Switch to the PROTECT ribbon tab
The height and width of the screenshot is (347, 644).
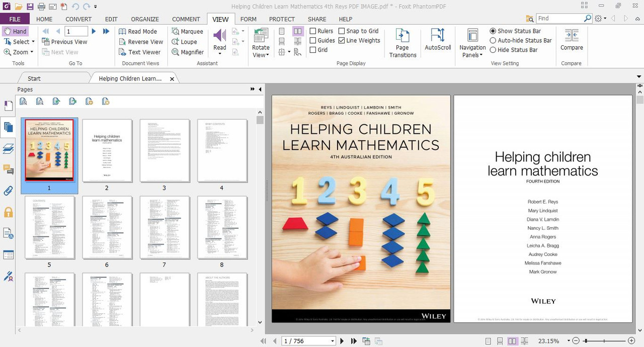[282, 19]
